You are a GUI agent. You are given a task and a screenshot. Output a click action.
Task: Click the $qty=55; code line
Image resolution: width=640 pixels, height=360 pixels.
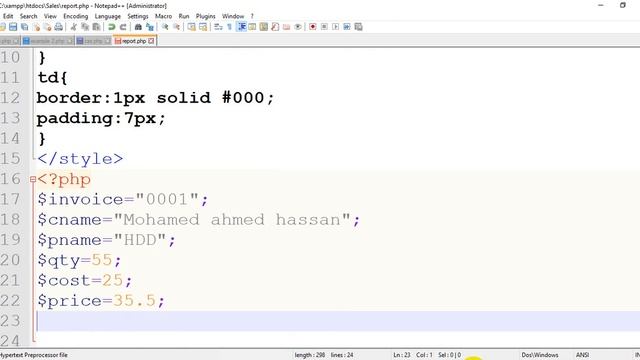tap(79, 260)
